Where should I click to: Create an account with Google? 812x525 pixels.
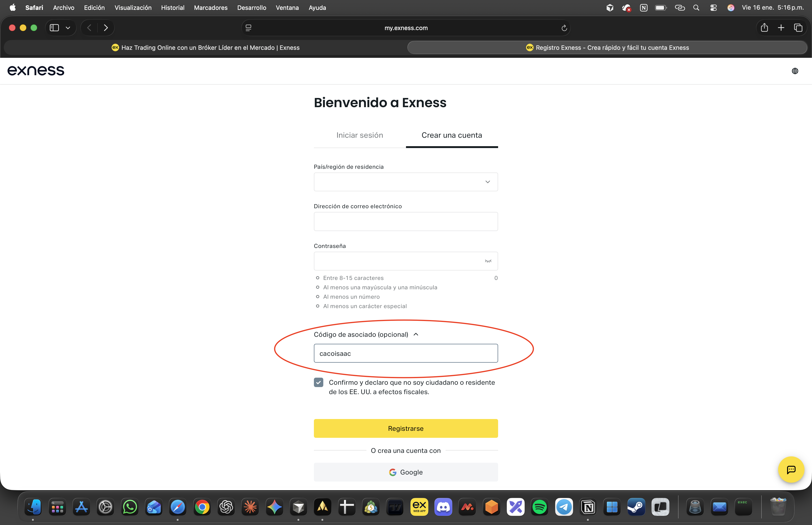coord(406,472)
